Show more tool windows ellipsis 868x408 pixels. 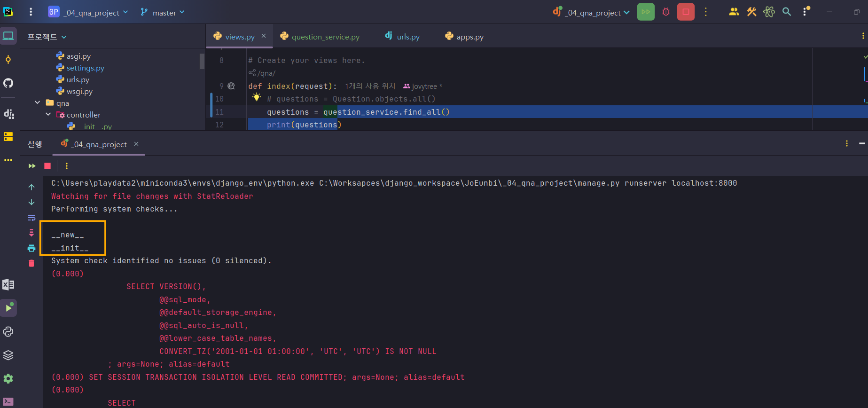click(x=8, y=160)
